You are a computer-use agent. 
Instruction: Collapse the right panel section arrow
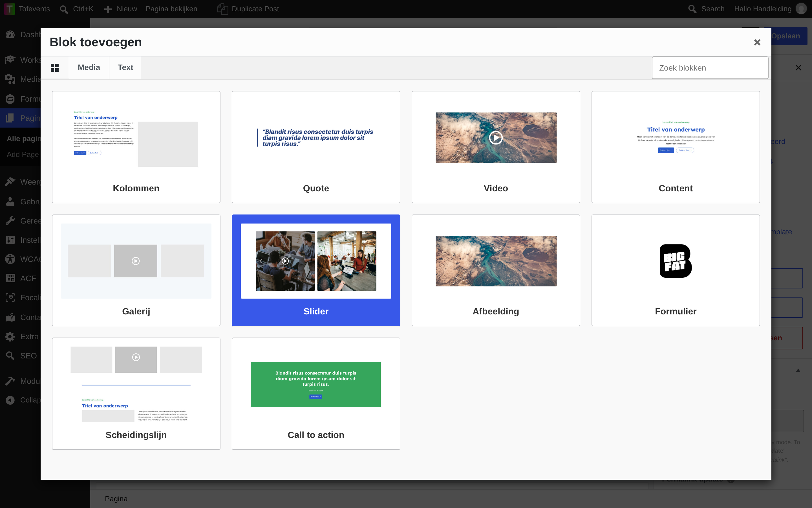[798, 371]
